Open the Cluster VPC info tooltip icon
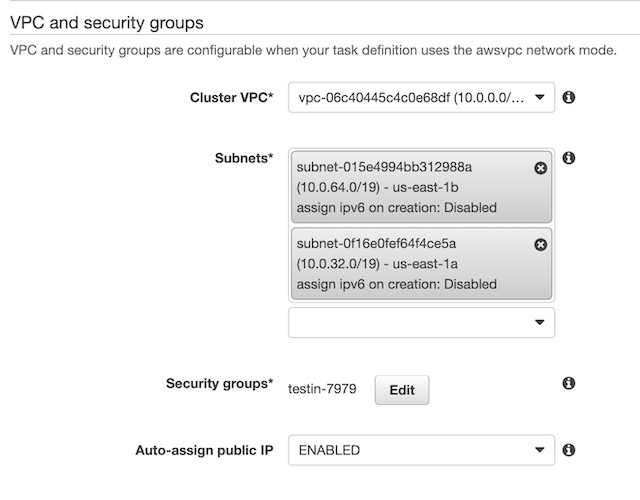The image size is (640, 500). click(568, 98)
